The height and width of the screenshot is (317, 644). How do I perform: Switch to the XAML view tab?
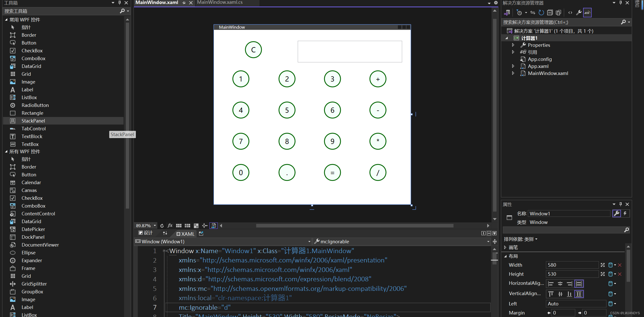tap(185, 234)
